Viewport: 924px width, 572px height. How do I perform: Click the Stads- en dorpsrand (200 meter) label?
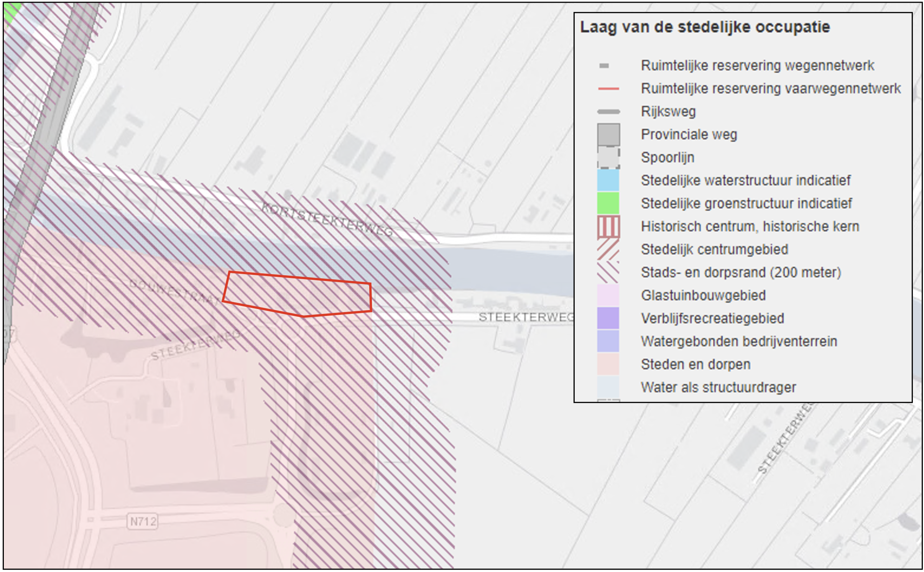click(741, 272)
